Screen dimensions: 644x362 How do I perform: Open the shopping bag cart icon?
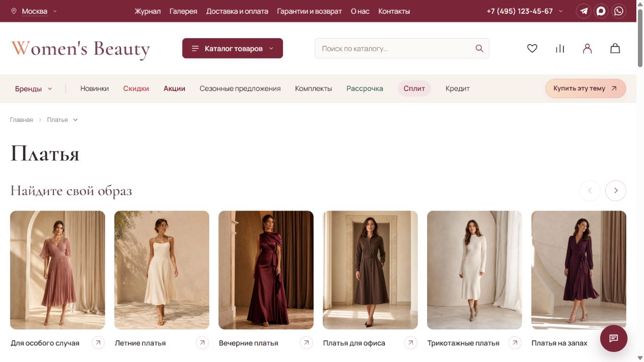615,48
